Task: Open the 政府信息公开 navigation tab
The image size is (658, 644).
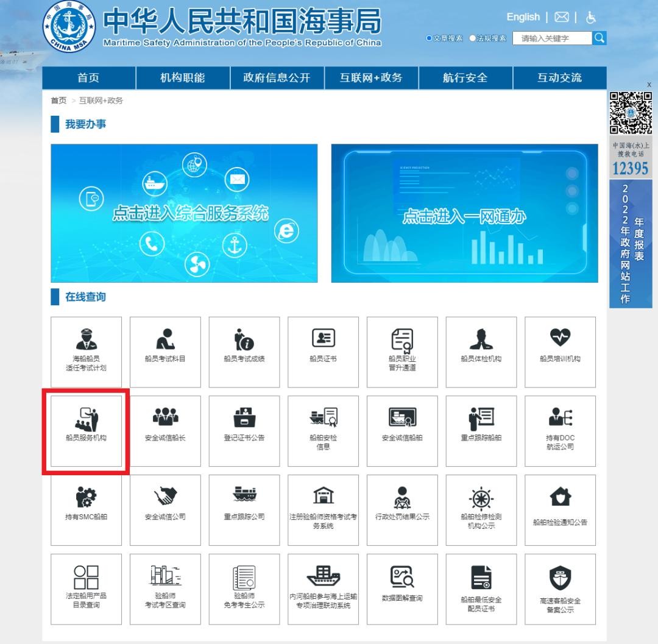Action: pyautogui.click(x=277, y=78)
